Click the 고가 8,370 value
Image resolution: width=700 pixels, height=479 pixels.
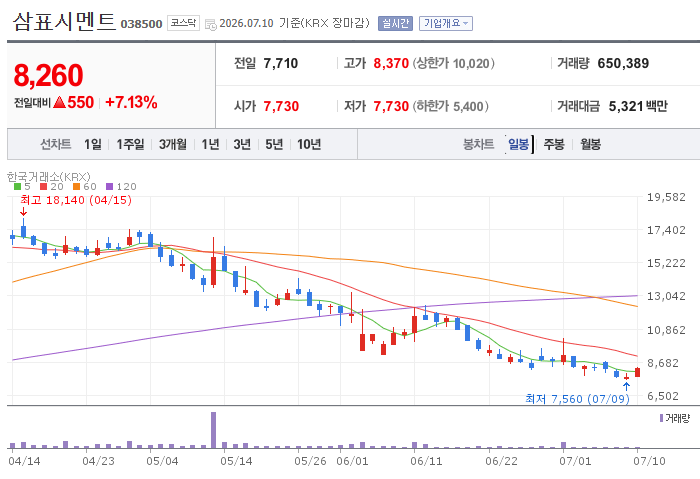(x=391, y=63)
